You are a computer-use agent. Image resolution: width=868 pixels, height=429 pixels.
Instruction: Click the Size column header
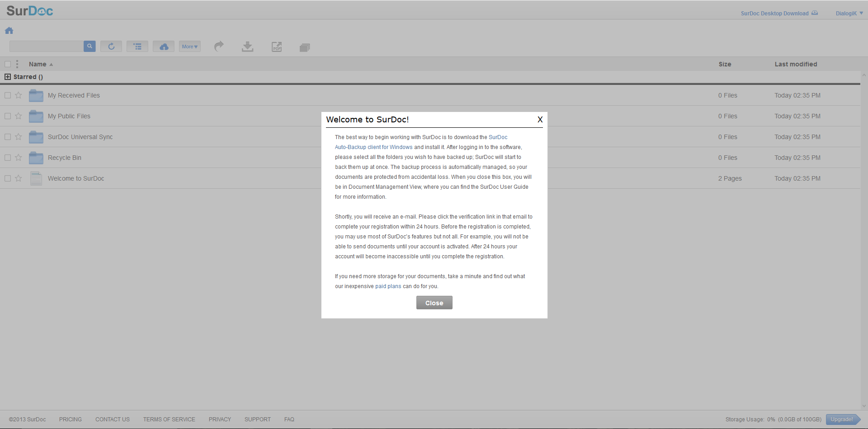[725, 64]
